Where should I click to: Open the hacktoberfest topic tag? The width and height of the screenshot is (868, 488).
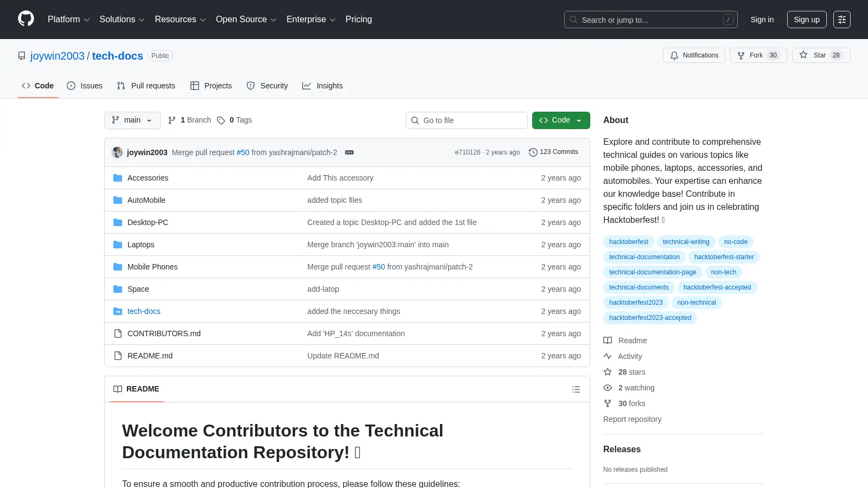(629, 242)
